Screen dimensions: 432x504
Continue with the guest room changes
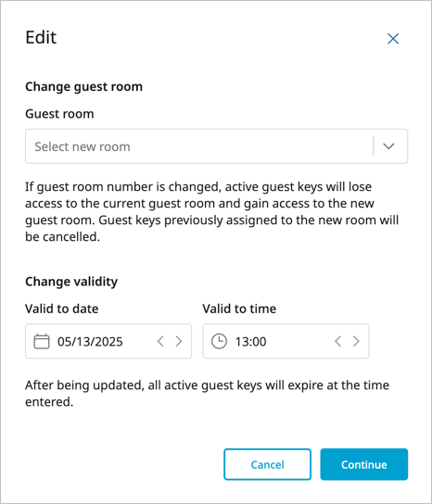(x=363, y=464)
